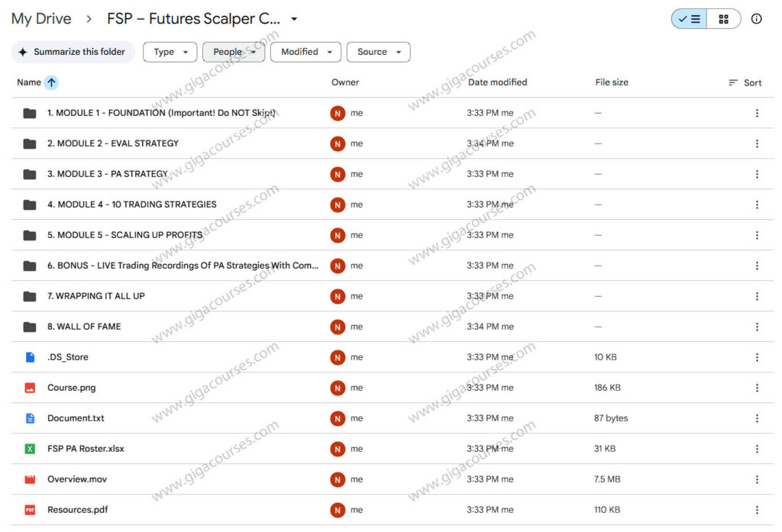Click the folder icon for MODULE 1 - FOUNDATION
Screen dimensions: 782x532
pos(29,112)
